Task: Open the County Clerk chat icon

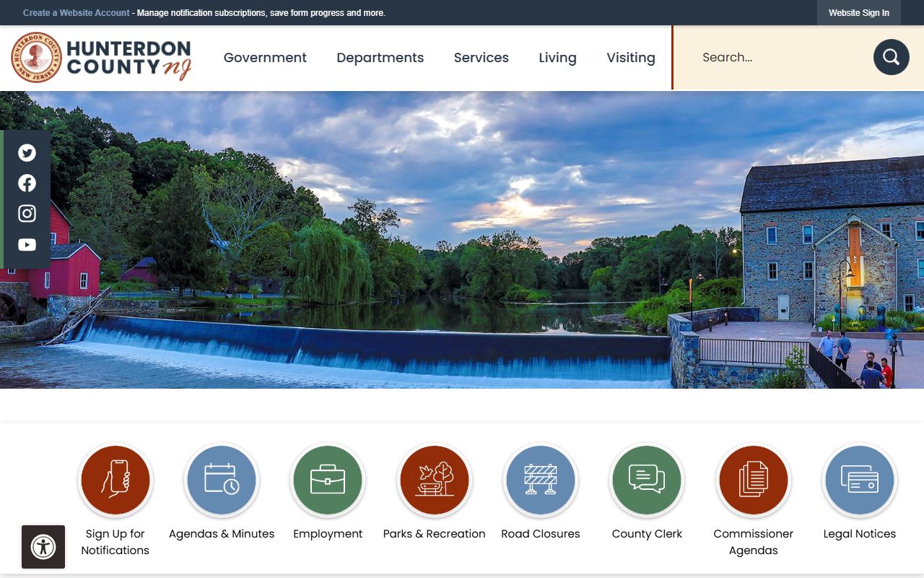Action: tap(647, 480)
